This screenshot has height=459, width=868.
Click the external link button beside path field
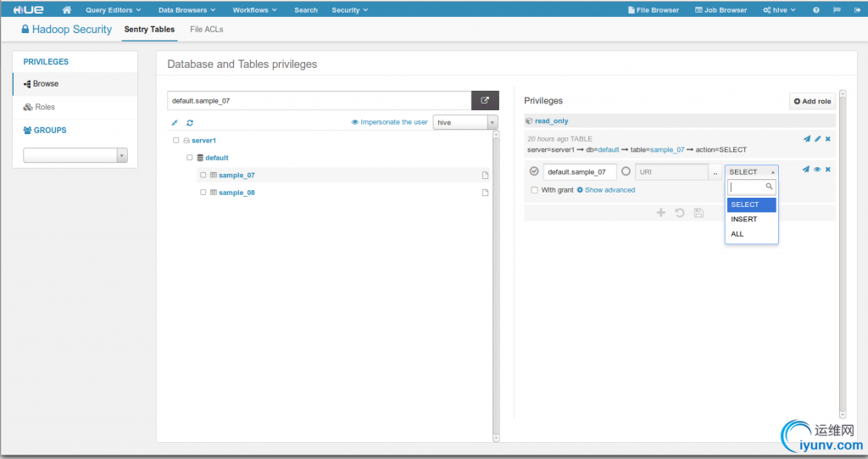click(485, 100)
